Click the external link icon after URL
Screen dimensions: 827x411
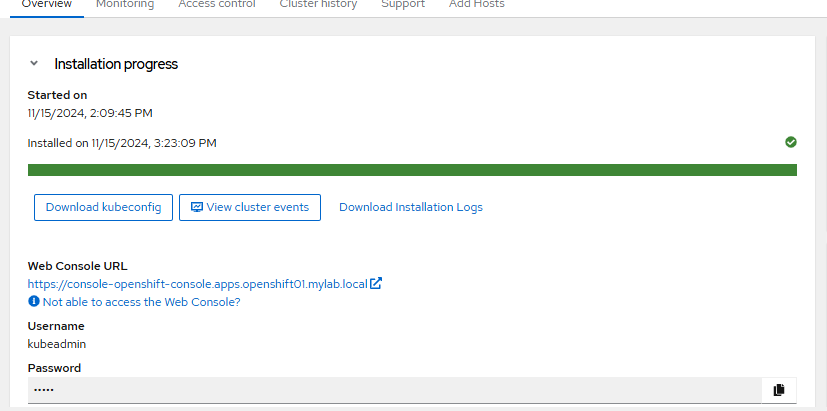376,283
